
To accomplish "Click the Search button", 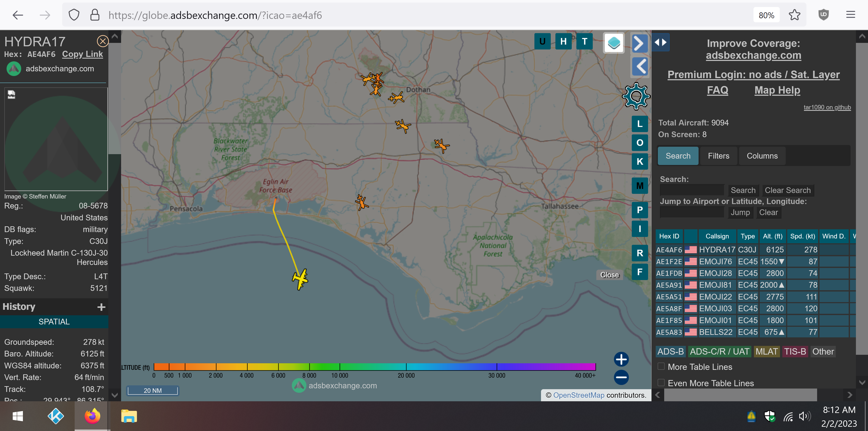I will point(743,190).
